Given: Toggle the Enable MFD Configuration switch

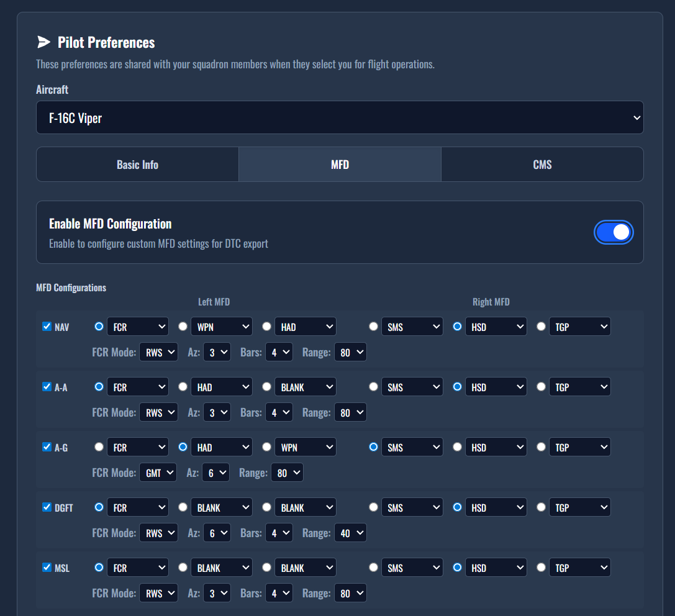Looking at the screenshot, I should point(614,232).
